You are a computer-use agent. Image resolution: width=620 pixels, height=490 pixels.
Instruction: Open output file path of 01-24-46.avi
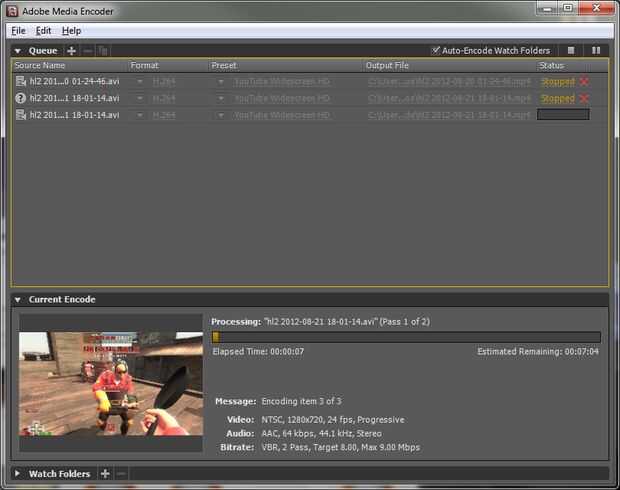(x=448, y=81)
